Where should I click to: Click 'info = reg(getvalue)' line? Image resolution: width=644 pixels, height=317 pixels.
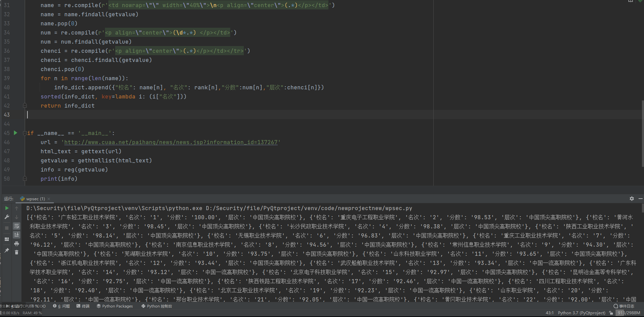click(x=74, y=170)
